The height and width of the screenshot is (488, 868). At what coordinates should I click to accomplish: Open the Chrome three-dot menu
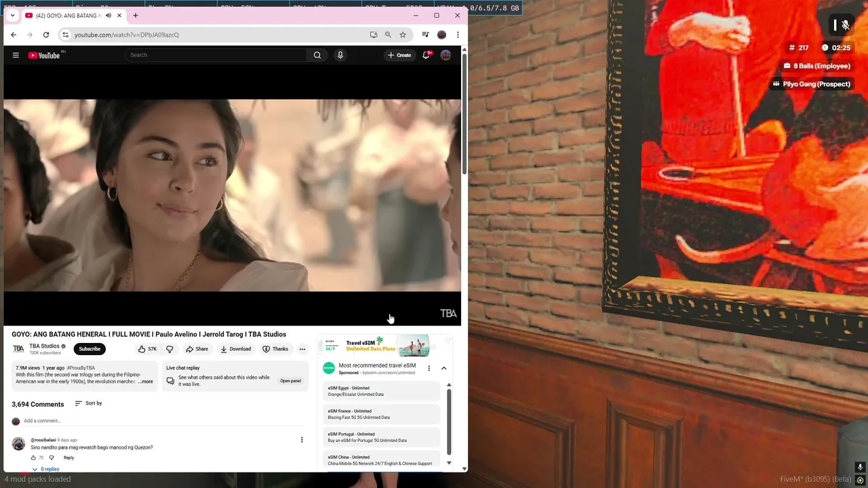tap(458, 35)
